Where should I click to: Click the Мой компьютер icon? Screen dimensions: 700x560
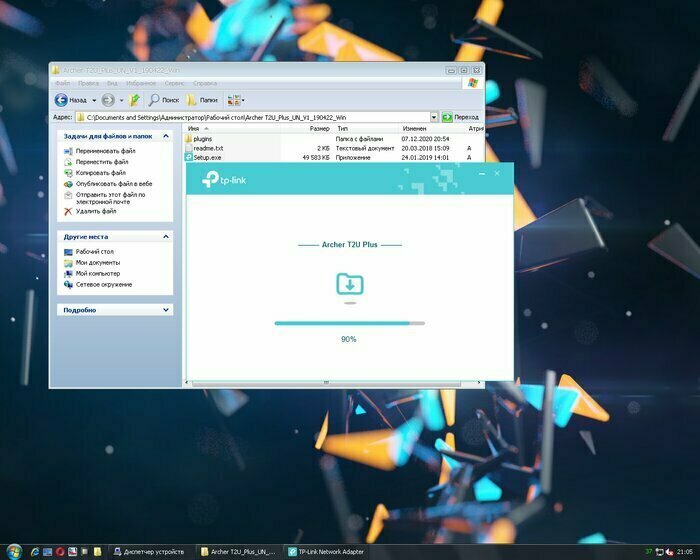68,274
